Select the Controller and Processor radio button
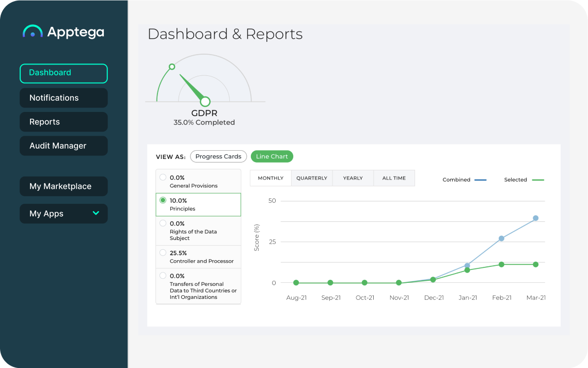 pyautogui.click(x=163, y=253)
